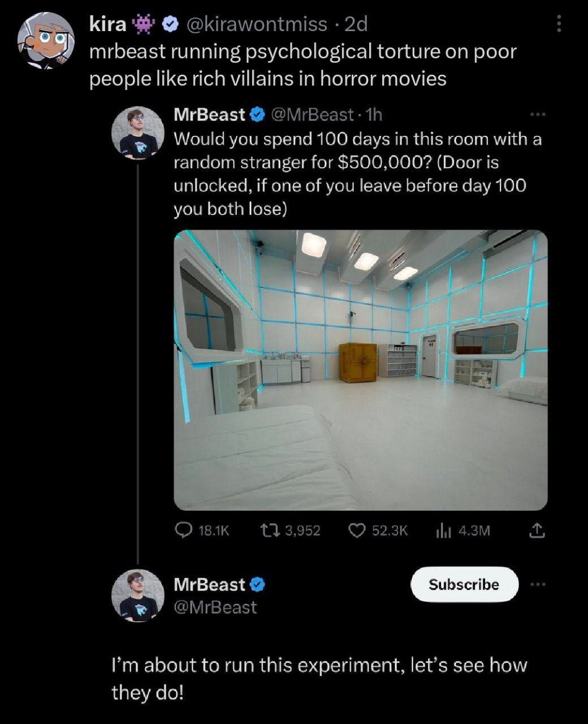
Task: Click MrBeast's avatar beside the Subscribe button
Action: tap(139, 596)
